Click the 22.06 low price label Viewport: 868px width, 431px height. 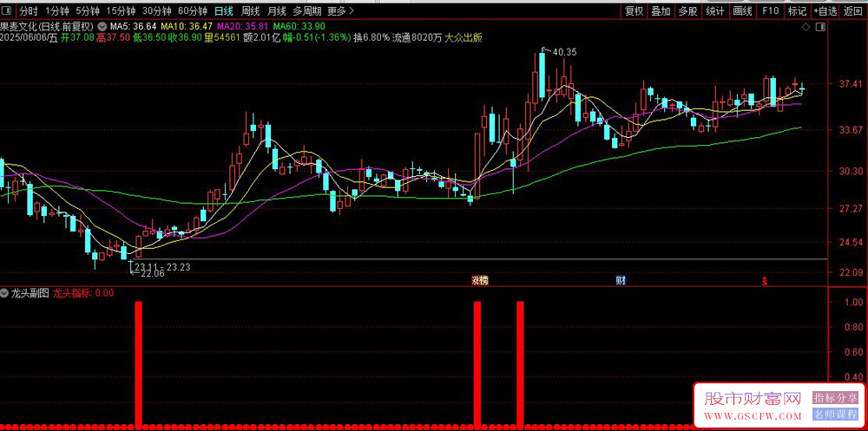(x=152, y=274)
